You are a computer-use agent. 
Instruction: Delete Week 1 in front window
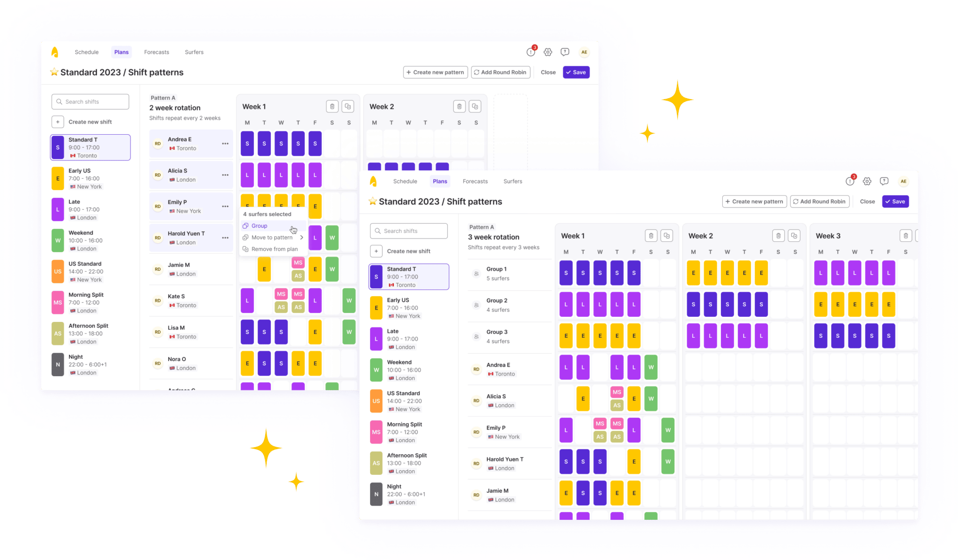point(651,235)
